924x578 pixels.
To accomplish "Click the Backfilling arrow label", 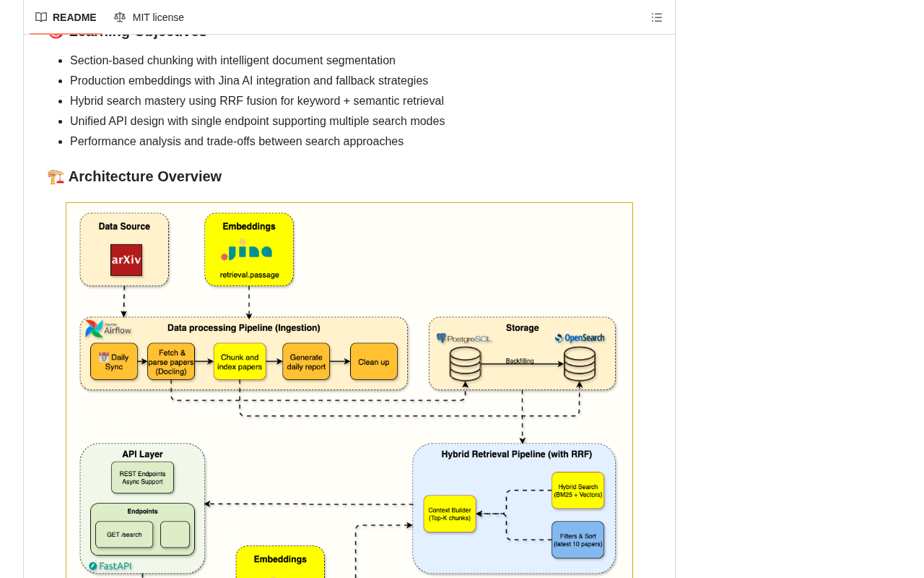I will point(520,361).
